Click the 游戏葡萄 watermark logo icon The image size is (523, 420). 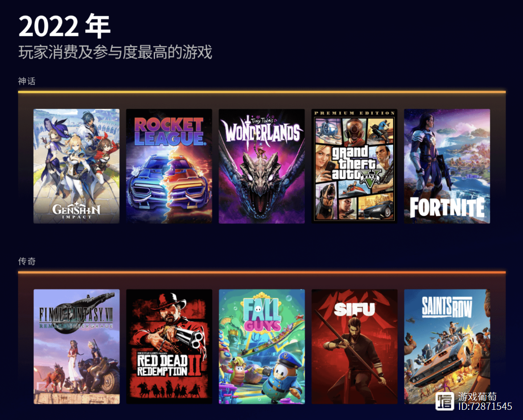pyautogui.click(x=445, y=401)
